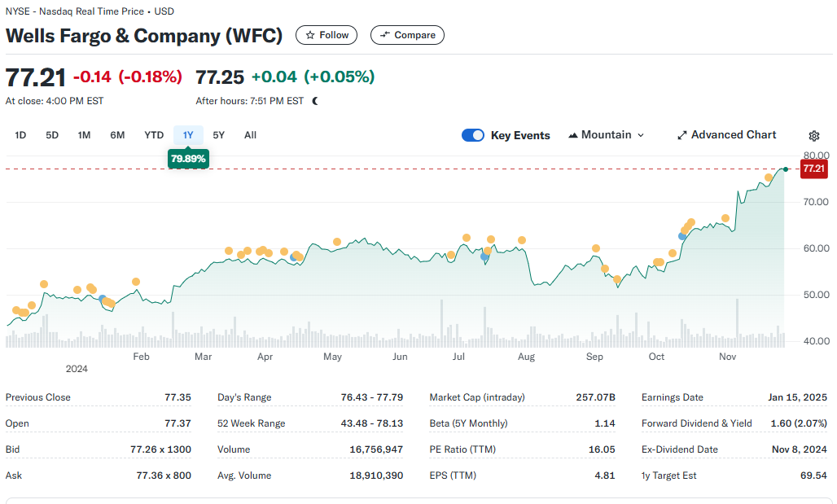Click the compare arrows icon
This screenshot has height=504, width=837.
pos(385,35)
